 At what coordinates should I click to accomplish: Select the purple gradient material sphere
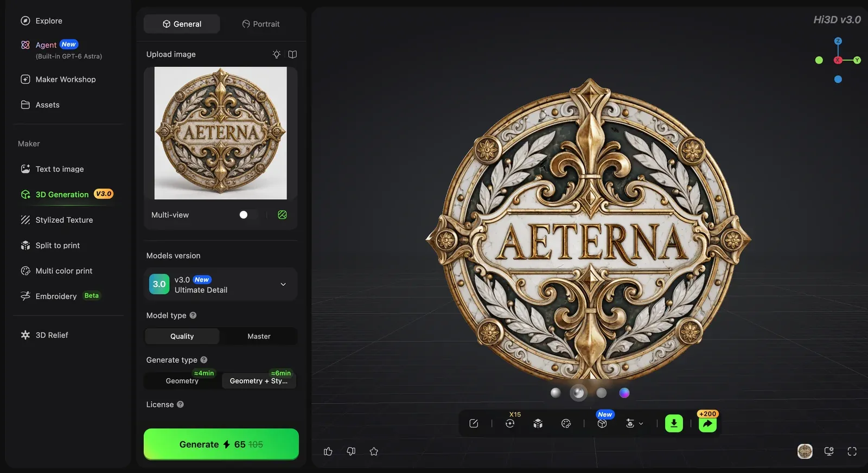point(624,393)
